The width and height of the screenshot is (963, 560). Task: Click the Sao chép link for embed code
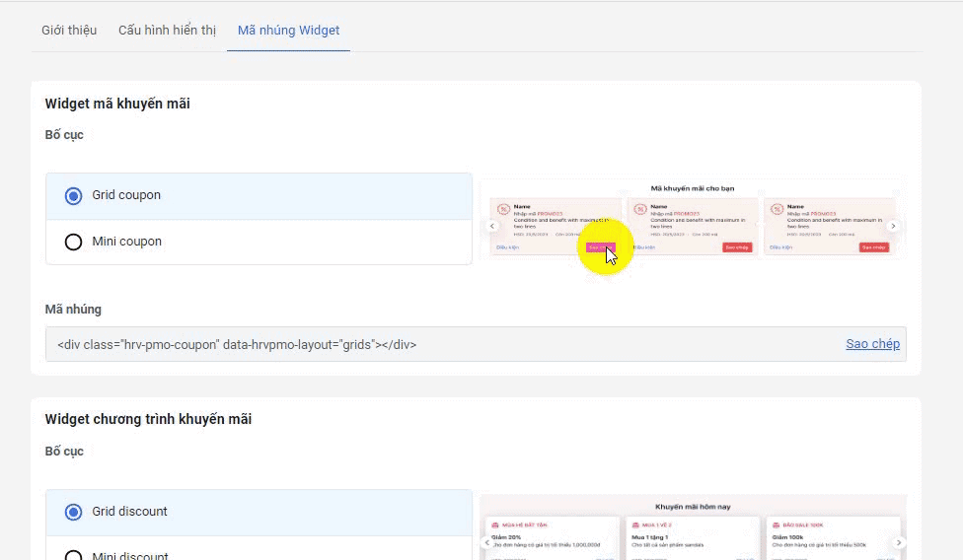[872, 344]
